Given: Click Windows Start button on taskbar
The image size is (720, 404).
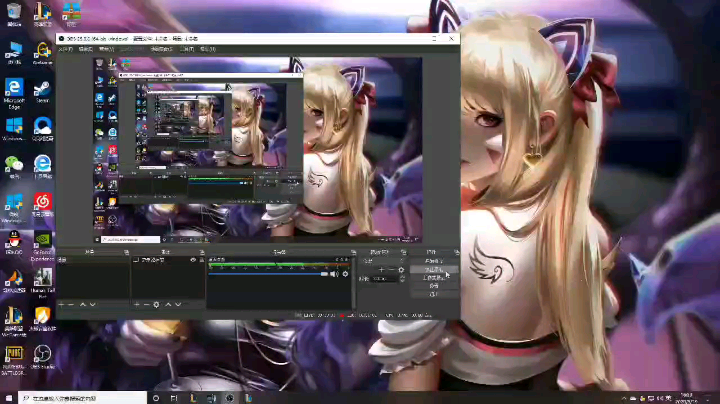Looking at the screenshot, I should (x=9, y=398).
